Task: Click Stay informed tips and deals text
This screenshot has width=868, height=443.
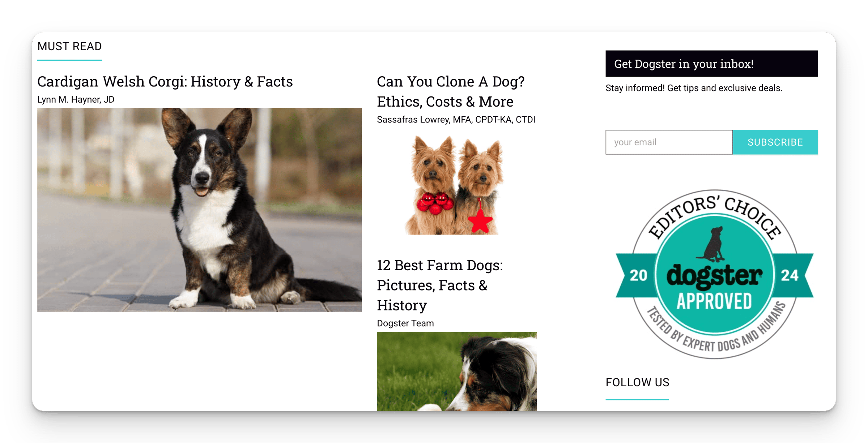Action: point(694,88)
